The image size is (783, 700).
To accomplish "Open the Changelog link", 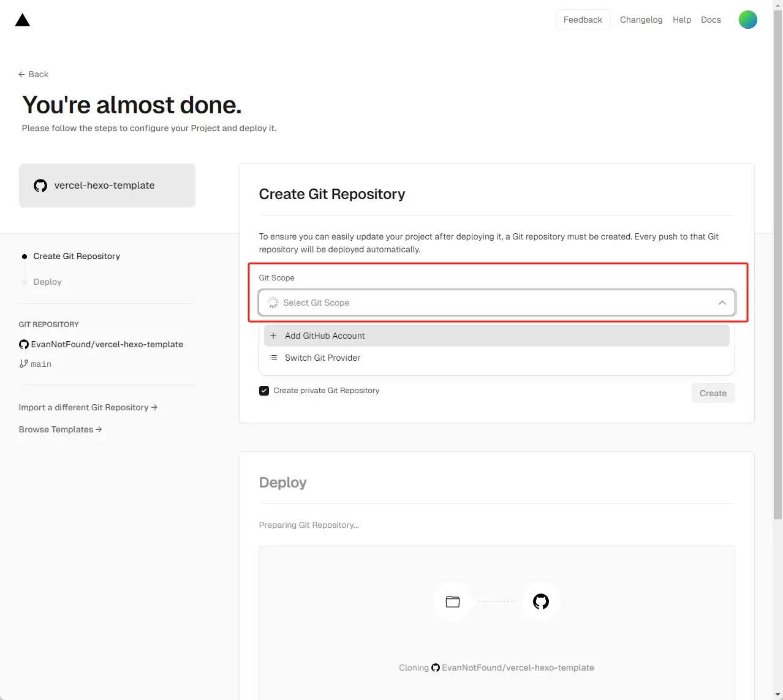I will point(641,20).
